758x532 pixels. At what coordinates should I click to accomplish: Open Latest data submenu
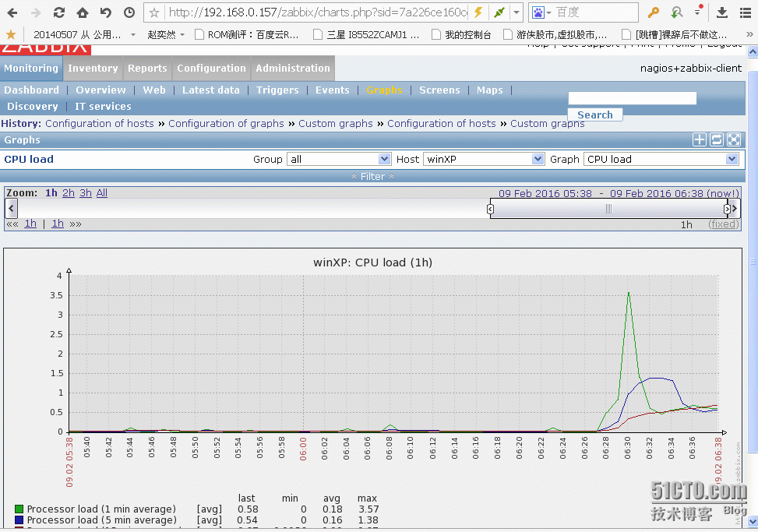tap(211, 90)
